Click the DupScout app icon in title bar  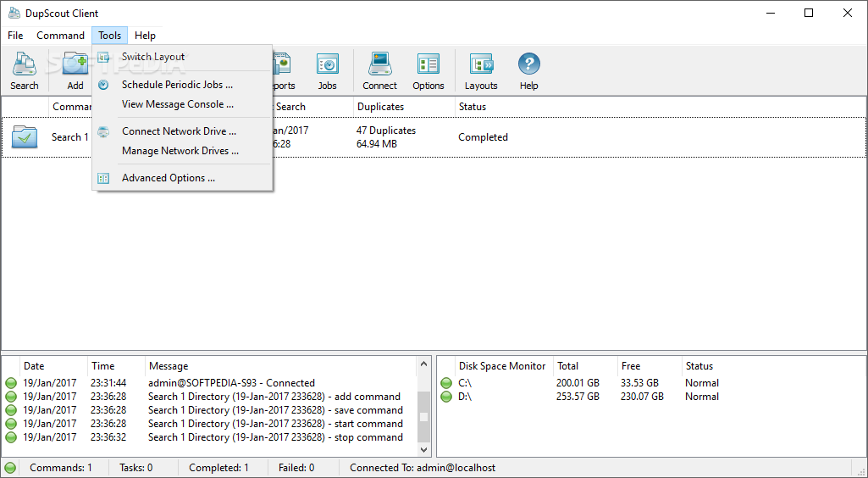click(14, 14)
